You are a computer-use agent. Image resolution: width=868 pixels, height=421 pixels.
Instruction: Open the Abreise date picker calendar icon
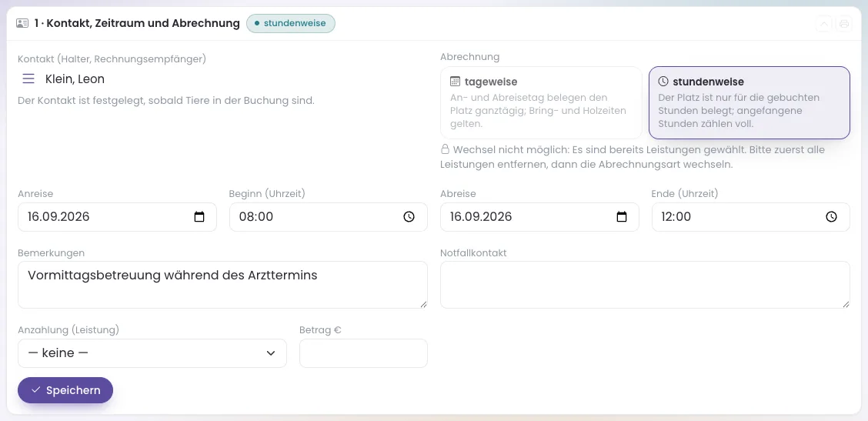(622, 216)
